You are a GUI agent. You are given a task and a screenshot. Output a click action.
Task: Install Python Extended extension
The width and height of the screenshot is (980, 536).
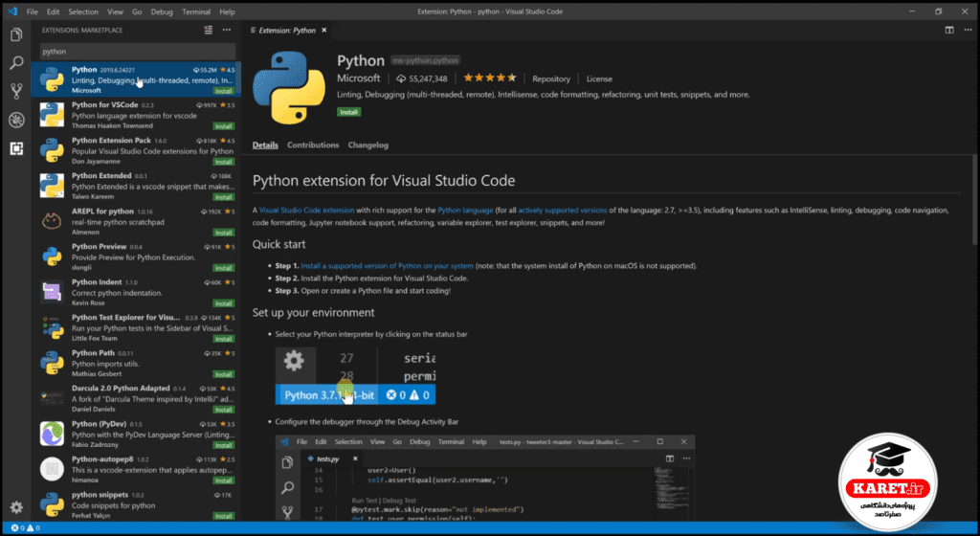[224, 197]
